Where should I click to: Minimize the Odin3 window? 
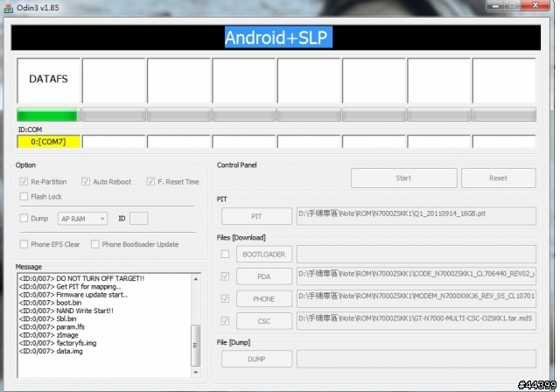coord(495,5)
